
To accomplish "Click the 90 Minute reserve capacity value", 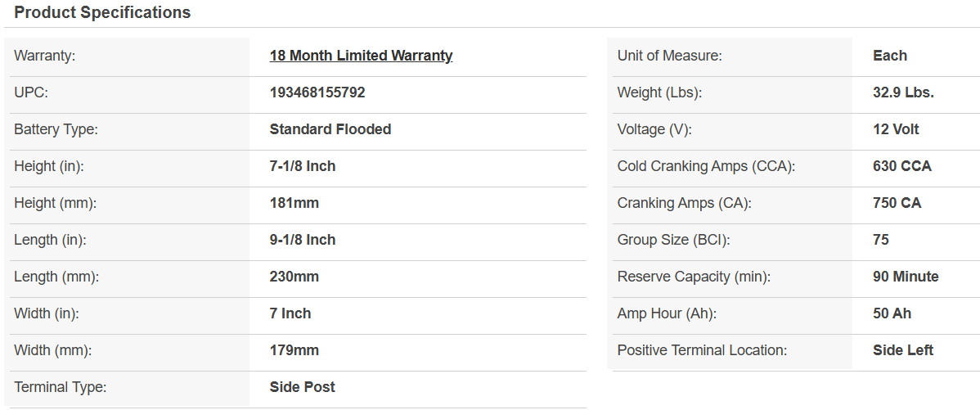I will tap(906, 277).
